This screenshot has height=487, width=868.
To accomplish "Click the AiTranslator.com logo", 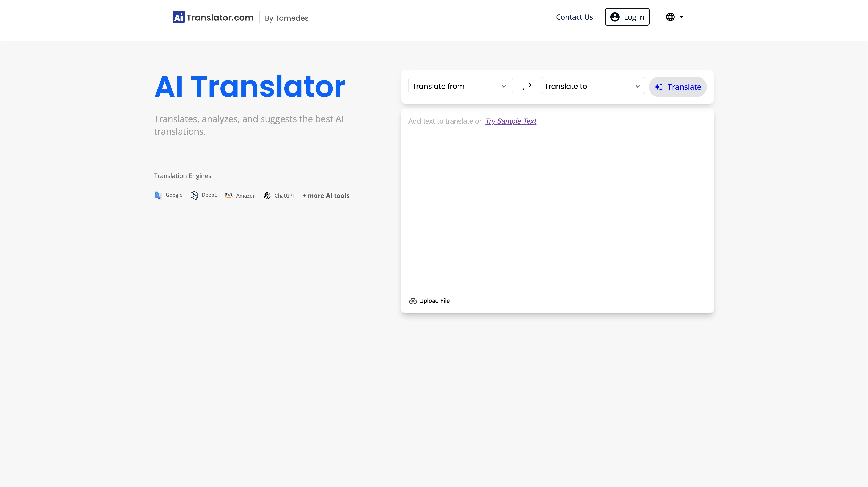I will [213, 17].
